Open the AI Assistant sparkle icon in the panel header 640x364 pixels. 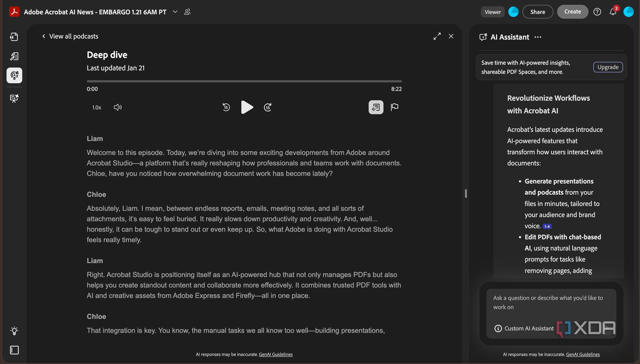pos(483,37)
